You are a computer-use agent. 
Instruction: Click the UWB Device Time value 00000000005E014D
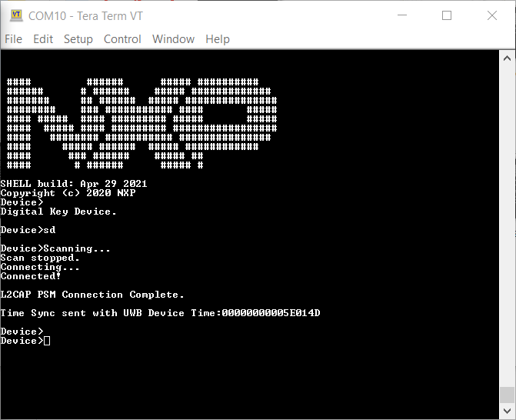click(x=271, y=313)
